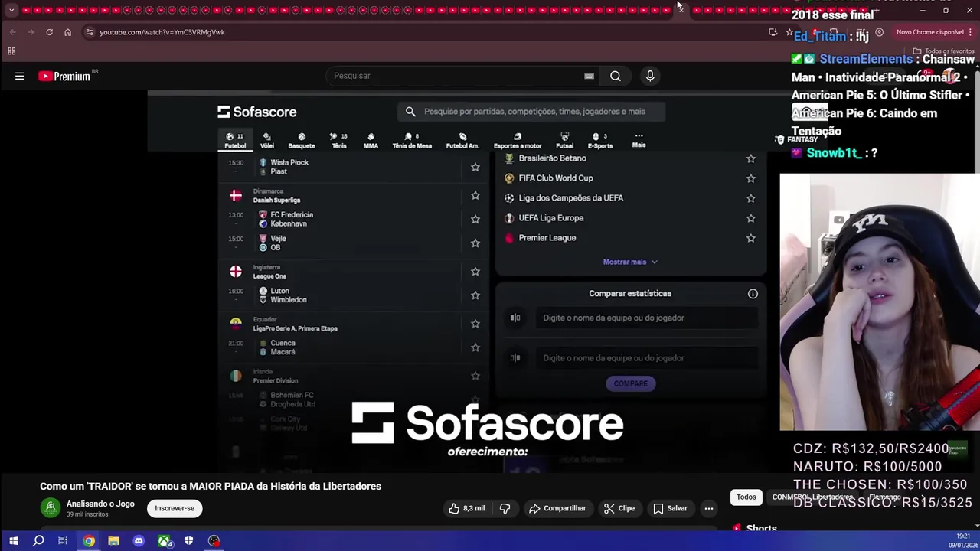The width and height of the screenshot is (980, 551).
Task: Star the Premier League entry
Action: coord(751,238)
